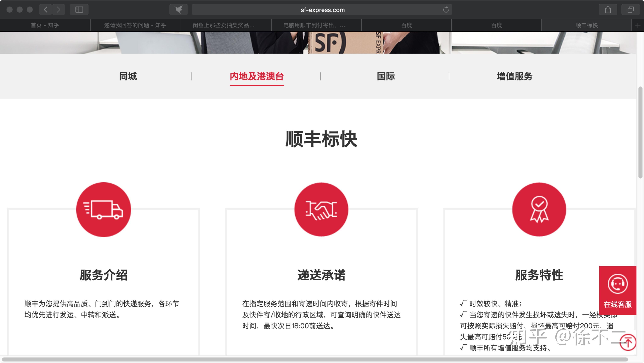644x363 pixels.
Task: Click the handshake delivery promise icon
Action: tap(321, 210)
